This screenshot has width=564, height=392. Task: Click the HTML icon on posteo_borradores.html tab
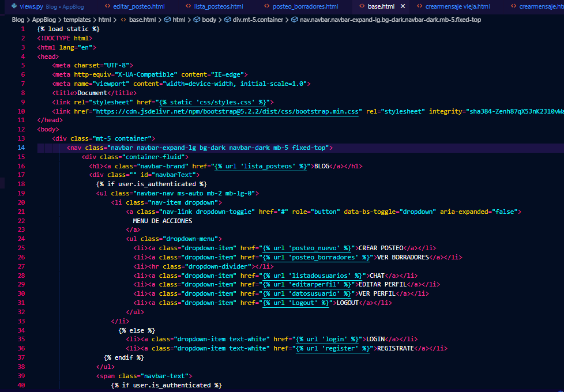(267, 7)
